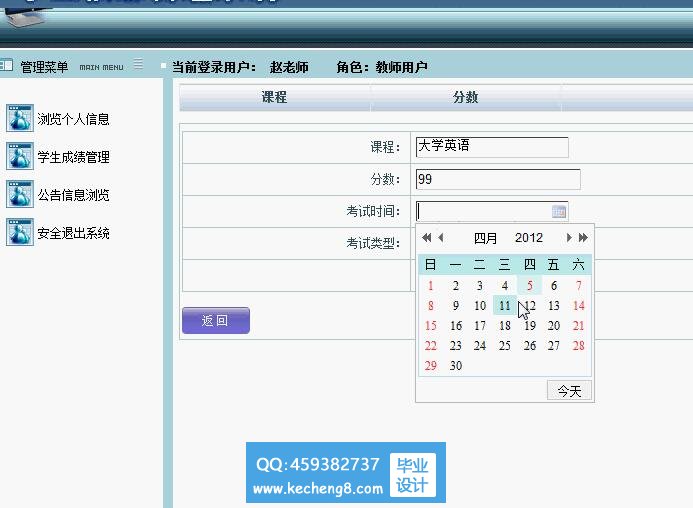The width and height of the screenshot is (693, 508).
Task: Pick date 13 in the calendar
Action: pos(554,306)
